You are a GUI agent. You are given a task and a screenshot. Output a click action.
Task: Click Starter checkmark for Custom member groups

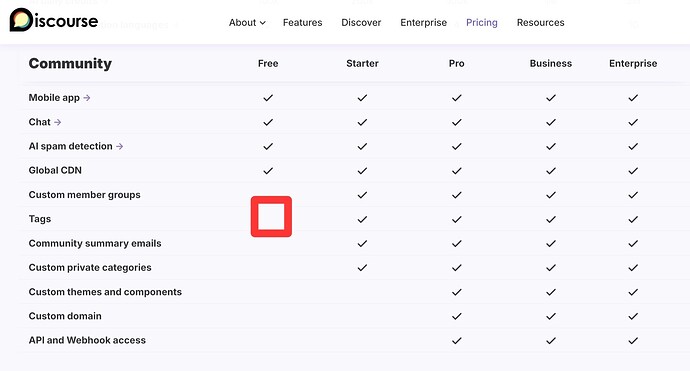tap(362, 195)
